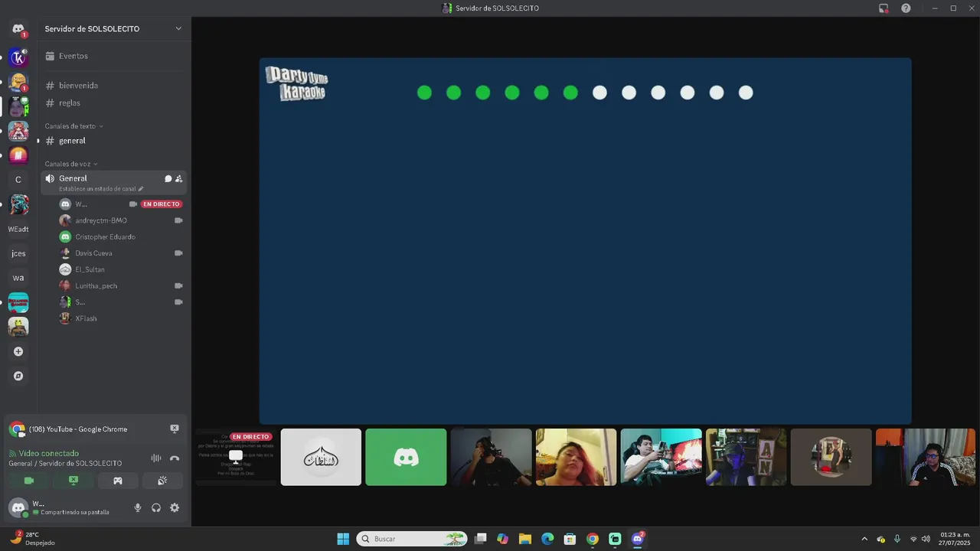Open voice channel chat bubble icon
The image size is (980, 551).
point(168,179)
